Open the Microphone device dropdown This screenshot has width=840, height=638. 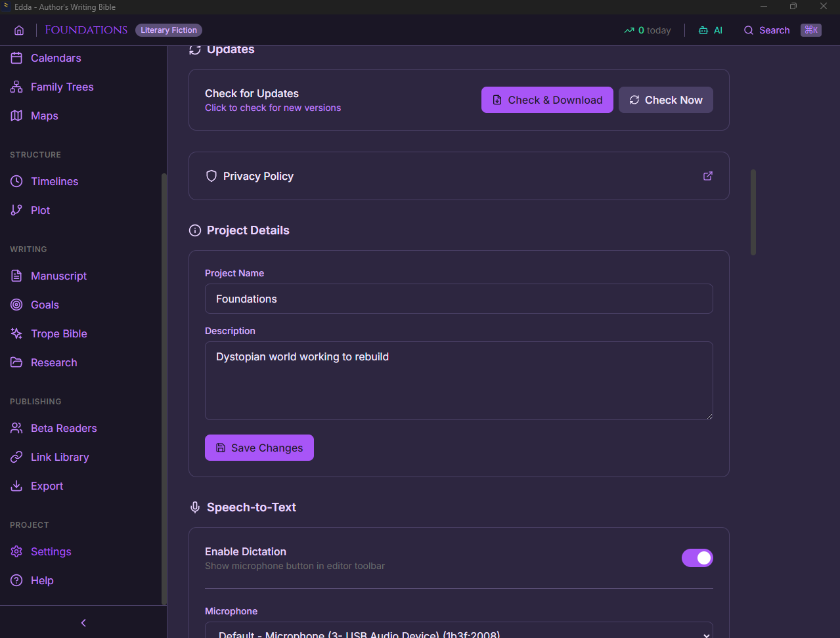[x=458, y=631]
